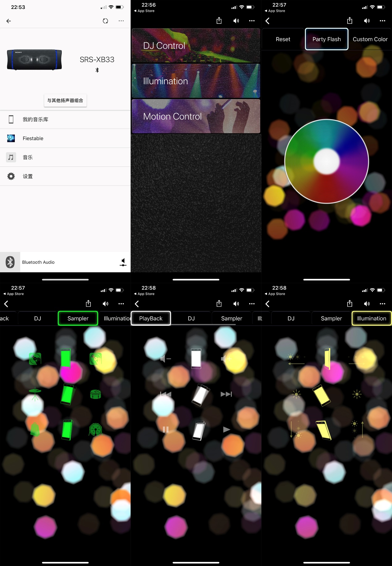Select the Party Flash tab
This screenshot has height=566, width=392.
point(326,39)
